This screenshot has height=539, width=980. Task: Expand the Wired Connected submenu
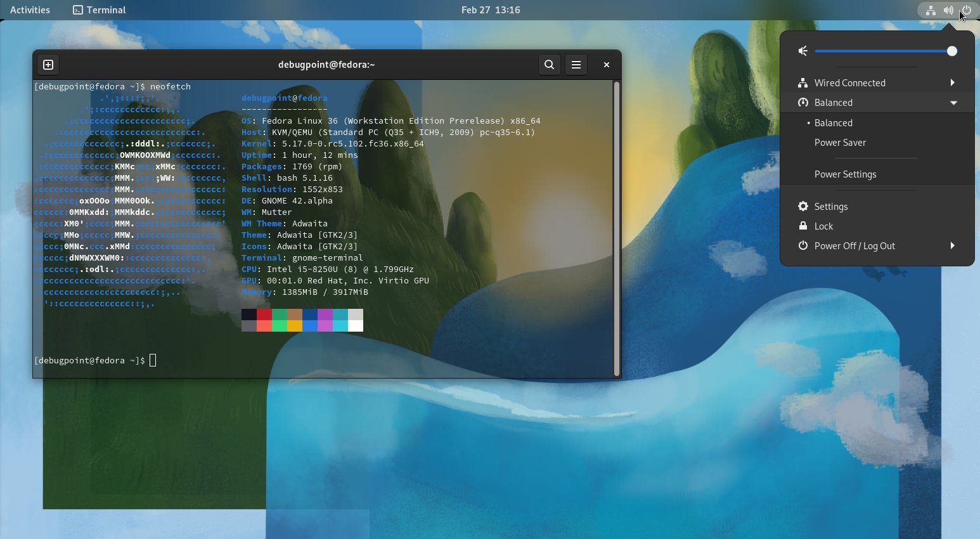[953, 82]
